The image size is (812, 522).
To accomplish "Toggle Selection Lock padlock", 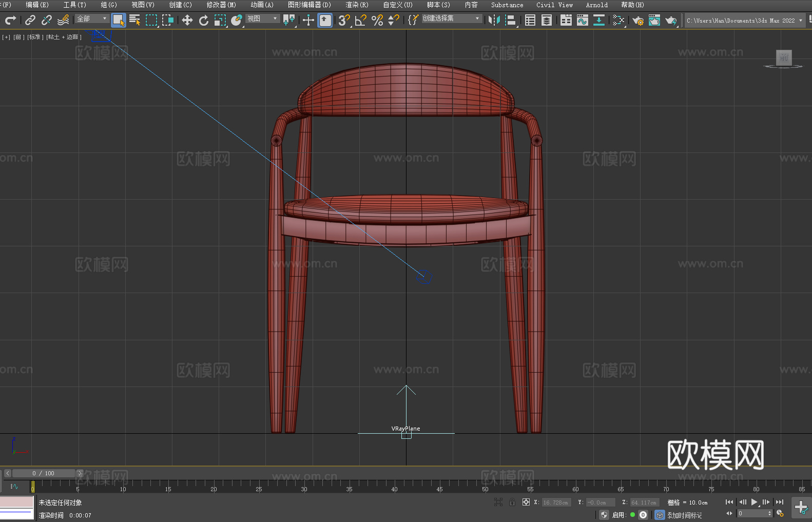I will click(512, 502).
